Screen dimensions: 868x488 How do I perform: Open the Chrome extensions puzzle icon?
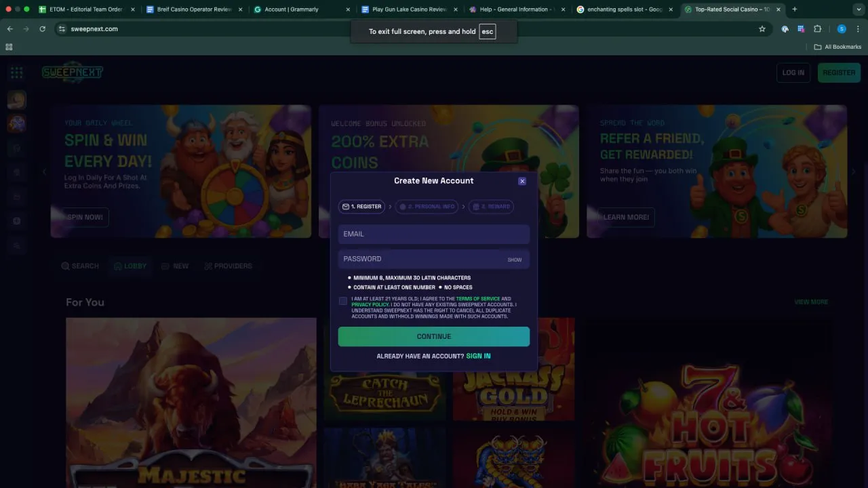coord(817,29)
